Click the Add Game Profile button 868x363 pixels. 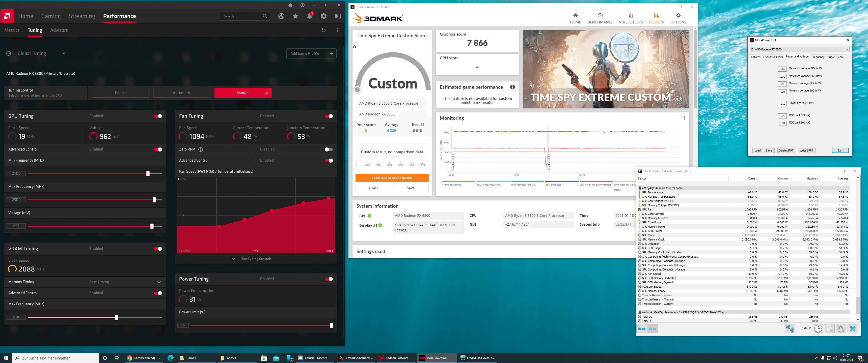click(x=311, y=53)
